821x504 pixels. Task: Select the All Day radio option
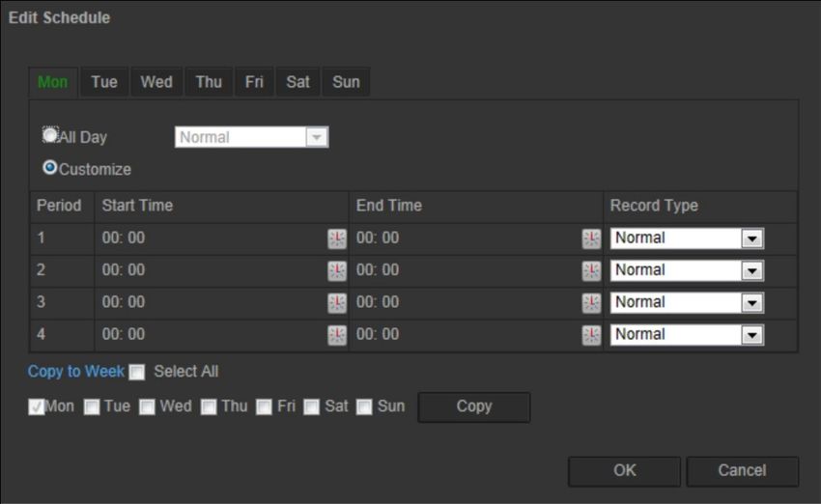coord(50,135)
